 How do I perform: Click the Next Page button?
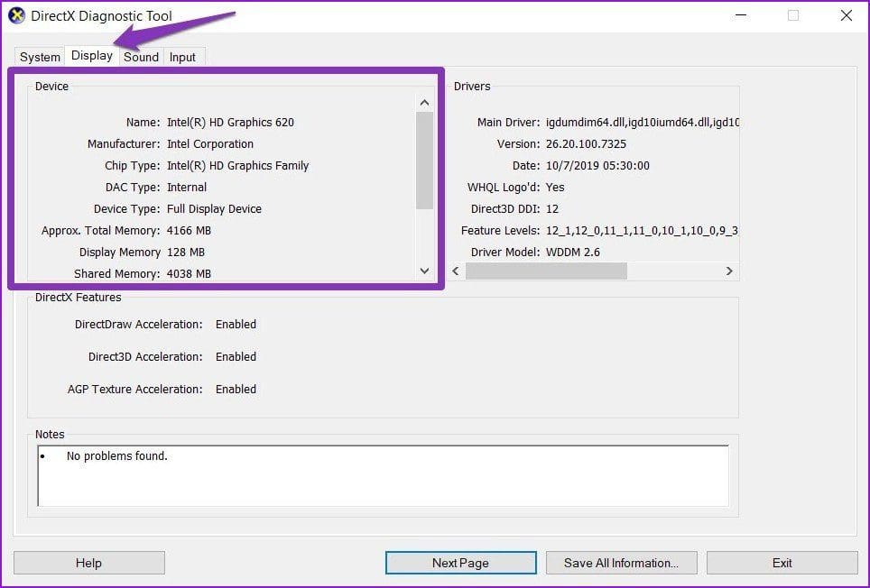click(460, 563)
